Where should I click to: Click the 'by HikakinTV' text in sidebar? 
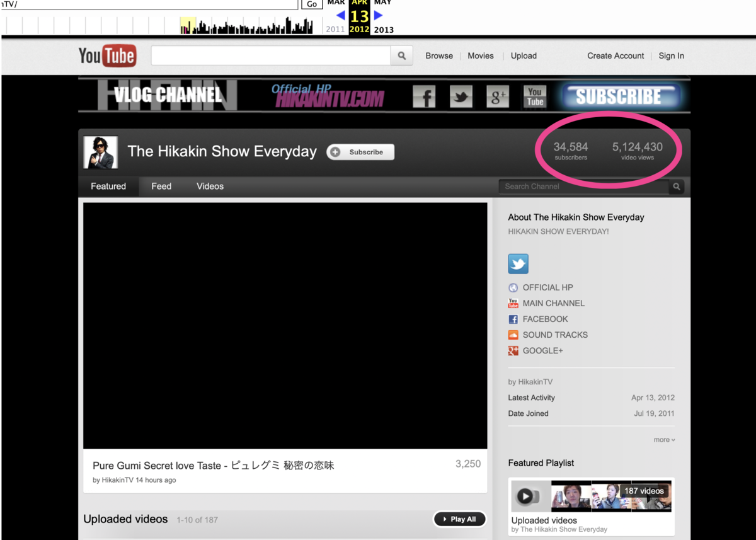(530, 382)
